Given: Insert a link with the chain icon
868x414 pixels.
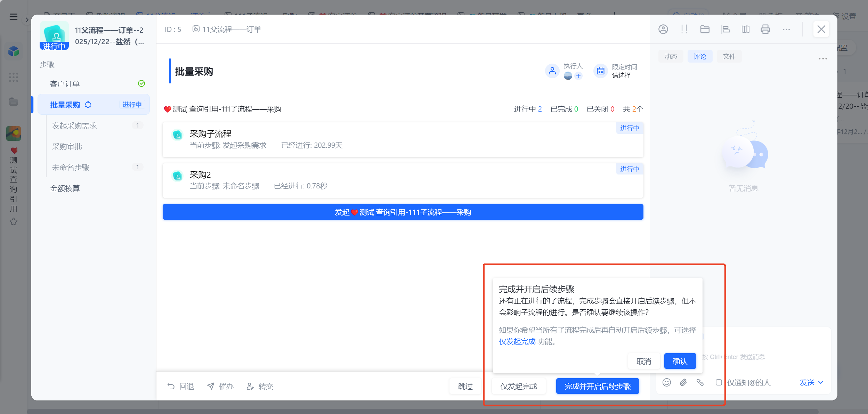Looking at the screenshot, I should tap(700, 382).
